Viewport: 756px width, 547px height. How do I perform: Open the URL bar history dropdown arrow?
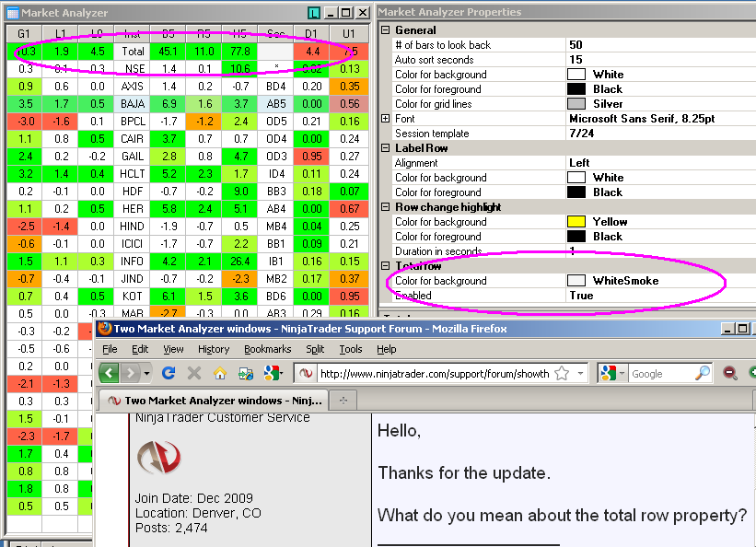(580, 373)
